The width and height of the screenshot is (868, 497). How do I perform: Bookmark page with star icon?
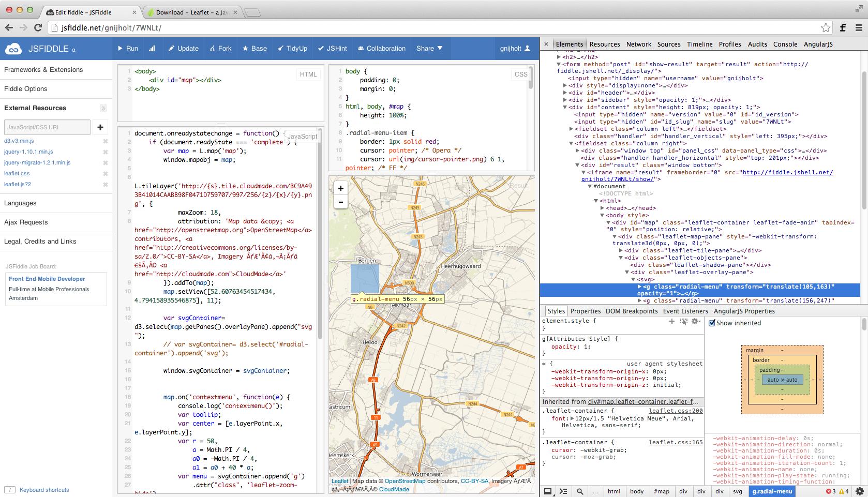pos(826,27)
